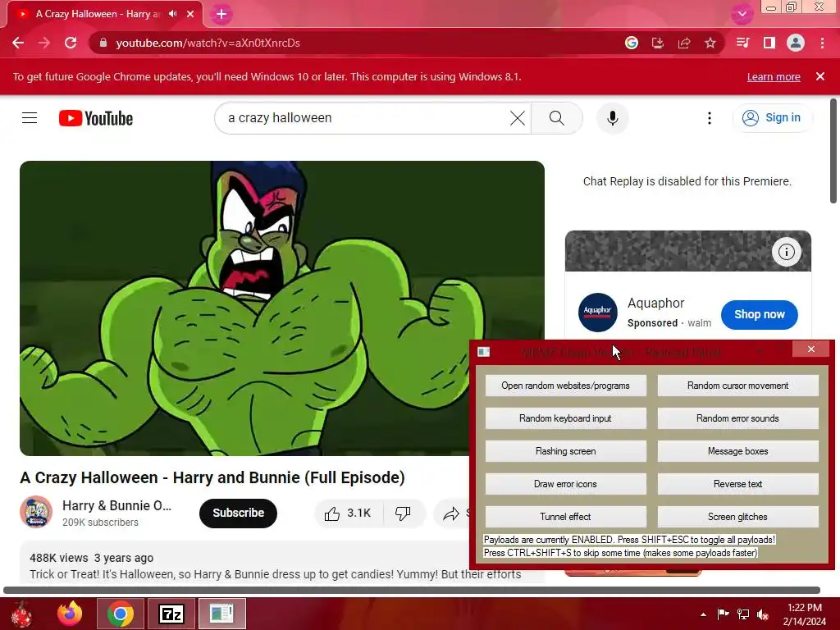Mute the tab using the speaker icon

tap(172, 14)
